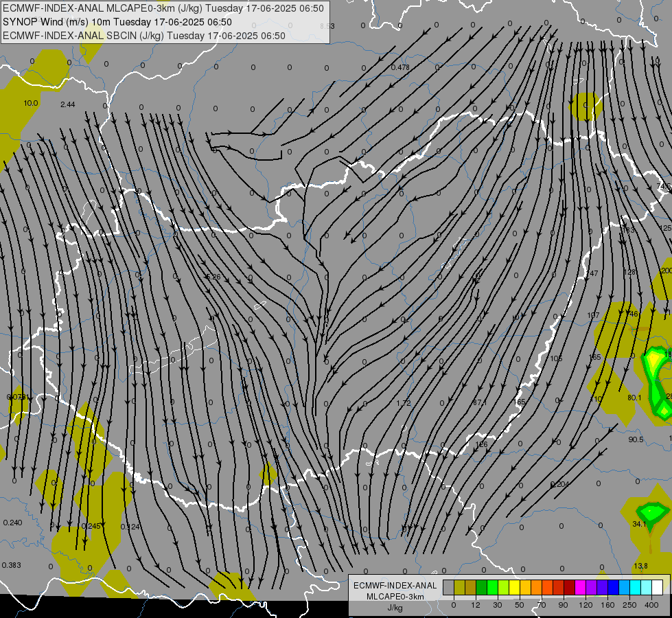Viewport: 672px width, 618px height.
Task: Click the map value 107
Action: point(593,315)
